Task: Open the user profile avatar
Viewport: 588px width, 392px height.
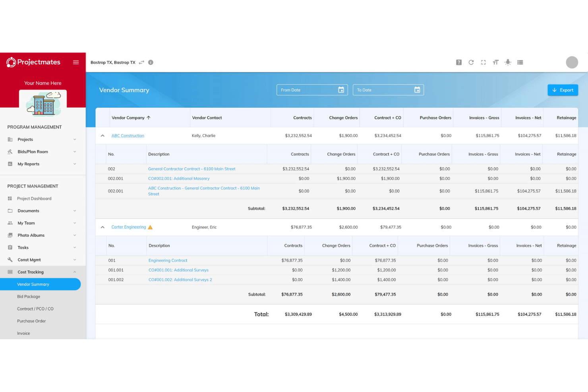Action: pyautogui.click(x=572, y=62)
